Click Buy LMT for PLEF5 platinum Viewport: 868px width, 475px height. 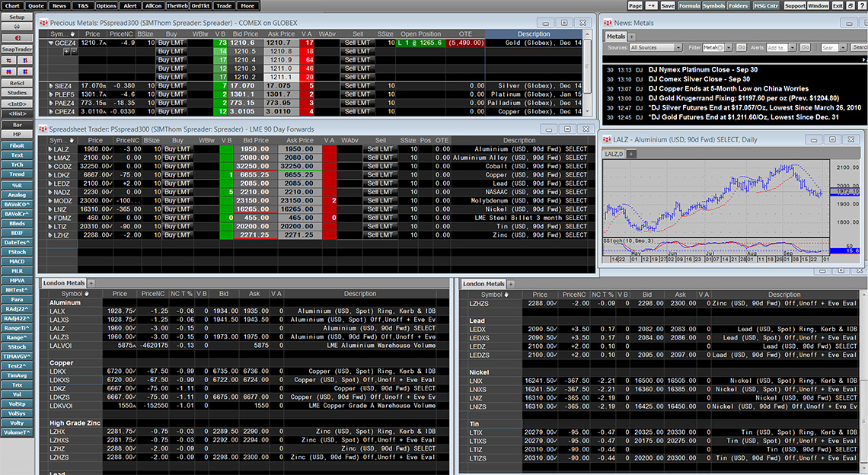[173, 94]
